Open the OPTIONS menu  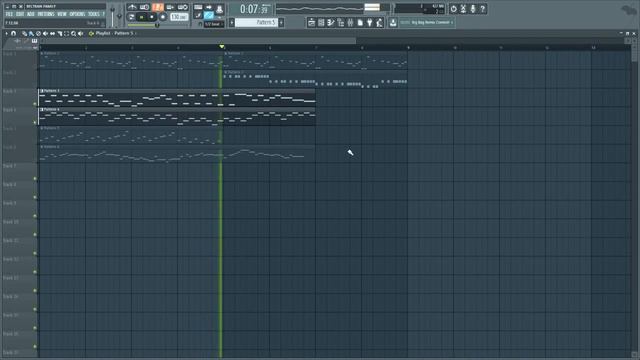coord(77,14)
